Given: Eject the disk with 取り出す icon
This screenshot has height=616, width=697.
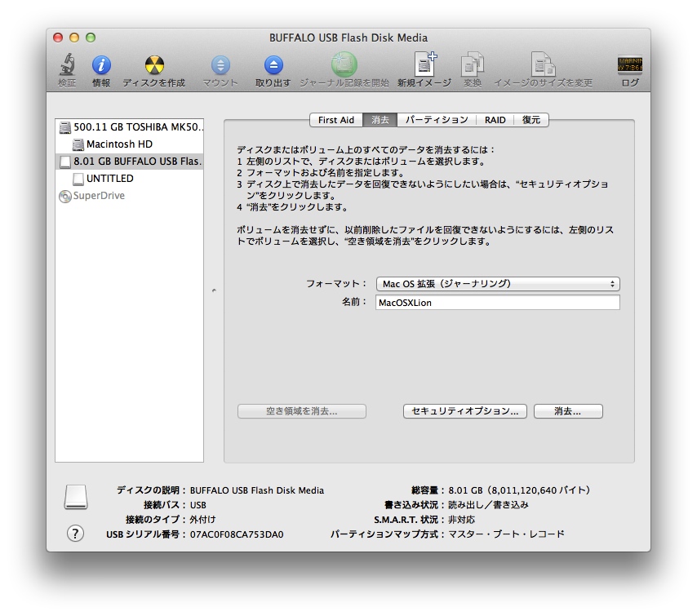Looking at the screenshot, I should coord(273,65).
